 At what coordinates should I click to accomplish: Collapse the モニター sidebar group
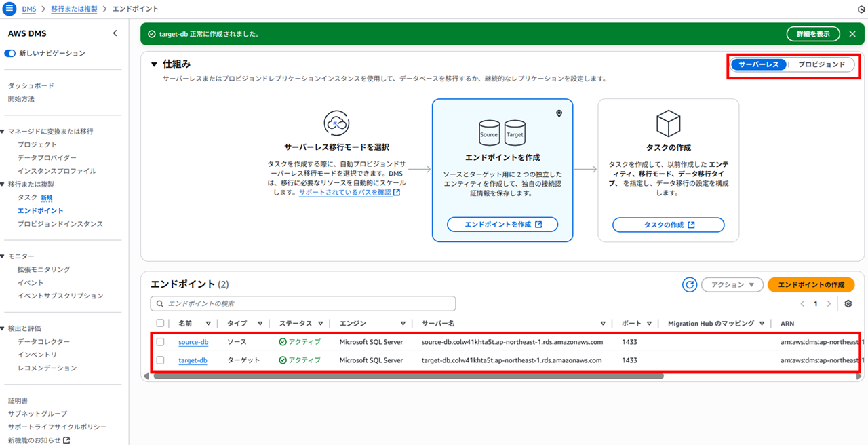[3, 256]
